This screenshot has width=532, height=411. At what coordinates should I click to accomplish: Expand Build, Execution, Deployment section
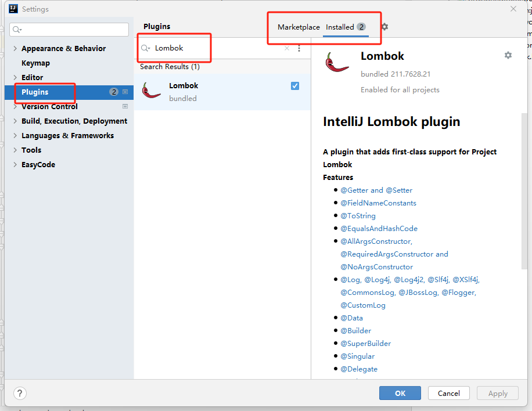[15, 121]
